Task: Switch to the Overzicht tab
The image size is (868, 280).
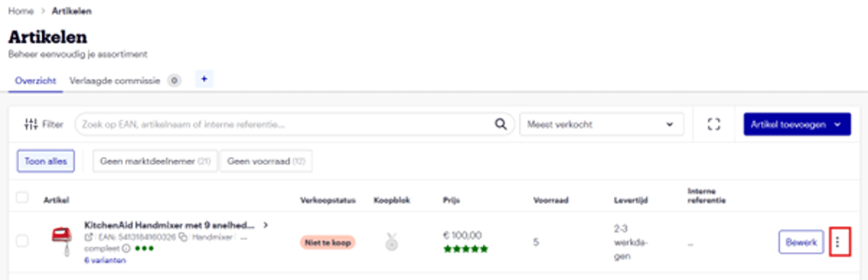Action: click(x=36, y=81)
